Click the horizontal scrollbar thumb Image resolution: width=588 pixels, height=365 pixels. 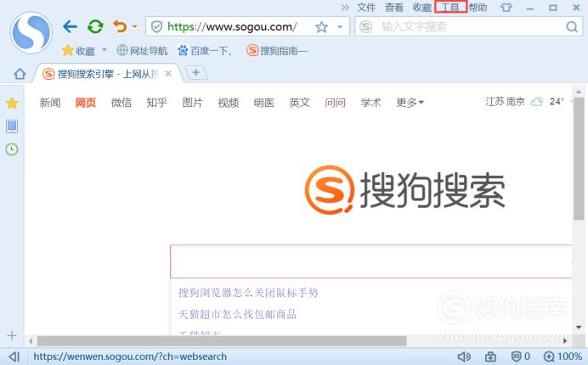222,341
